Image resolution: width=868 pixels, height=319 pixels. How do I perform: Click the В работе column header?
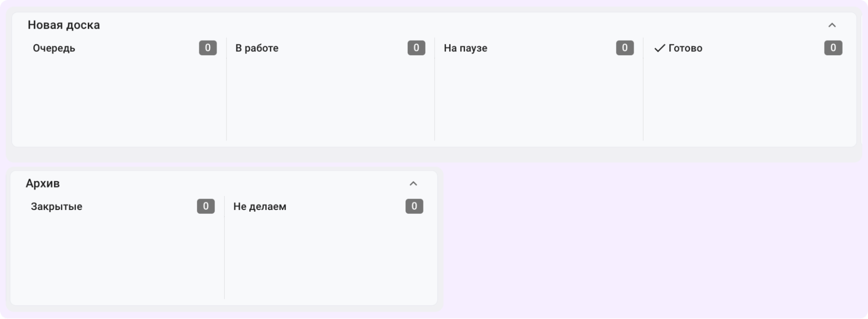(257, 48)
